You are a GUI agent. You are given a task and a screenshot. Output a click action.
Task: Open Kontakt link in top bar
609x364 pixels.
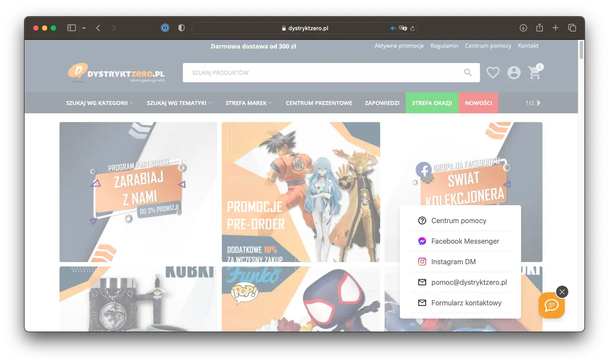click(528, 45)
